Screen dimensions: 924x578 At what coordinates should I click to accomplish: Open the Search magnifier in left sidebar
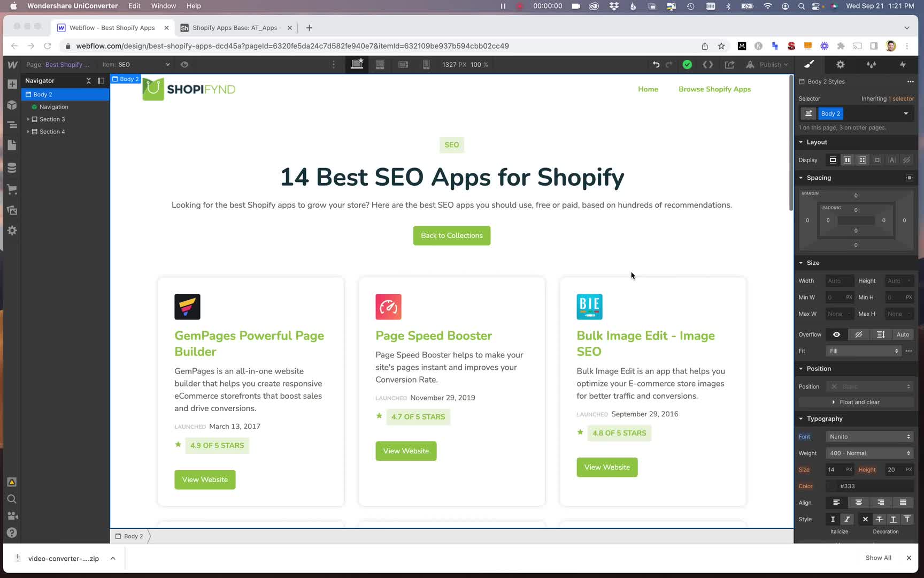click(12, 499)
